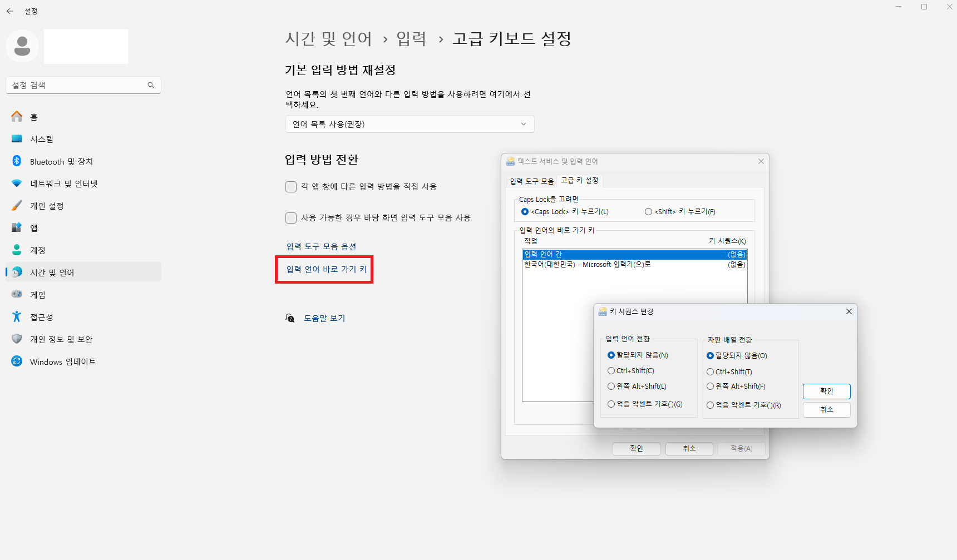This screenshot has width=957, height=560.
Task: Go to 시간 및 언어 breadcrumb
Action: point(328,38)
